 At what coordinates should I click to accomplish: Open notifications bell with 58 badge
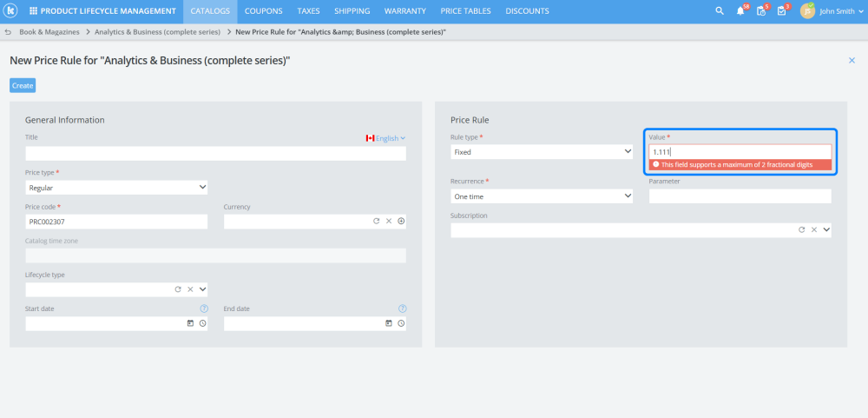tap(740, 11)
